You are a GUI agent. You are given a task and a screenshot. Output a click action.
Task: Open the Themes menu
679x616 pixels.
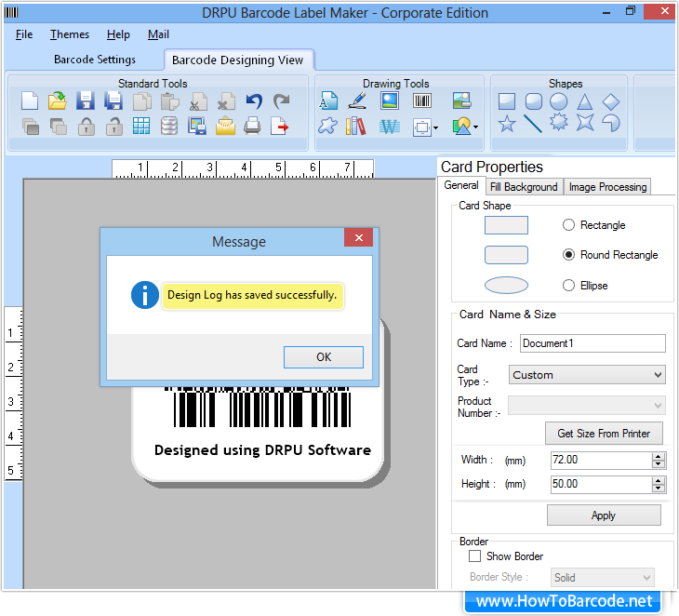69,34
